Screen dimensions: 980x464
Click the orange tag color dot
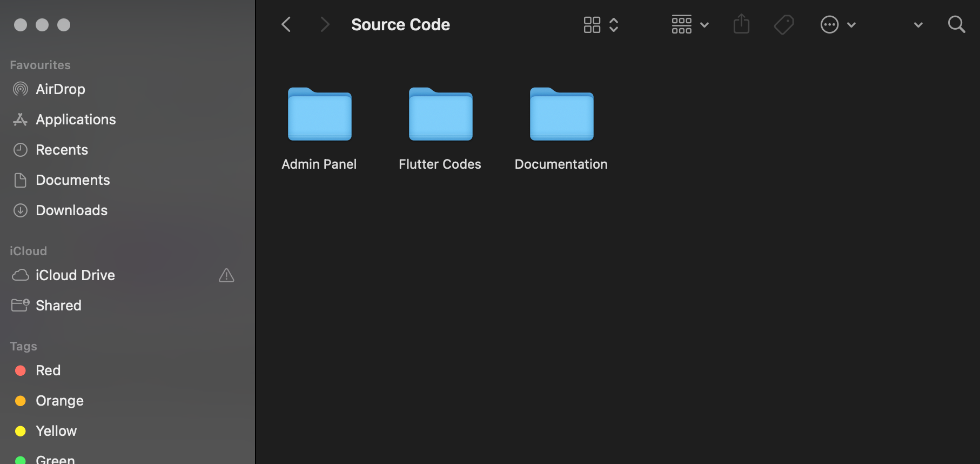click(x=21, y=401)
